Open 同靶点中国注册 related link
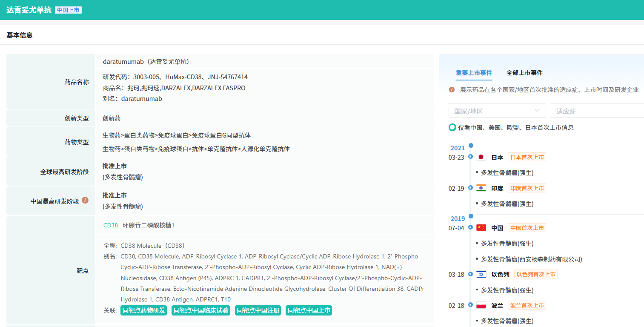Image resolution: width=644 pixels, height=327 pixels. (x=258, y=310)
